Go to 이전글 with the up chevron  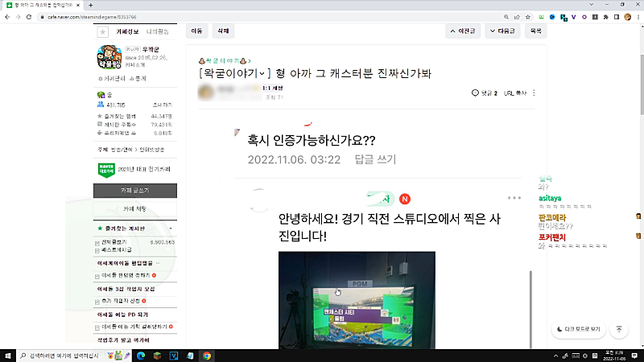tap(463, 31)
